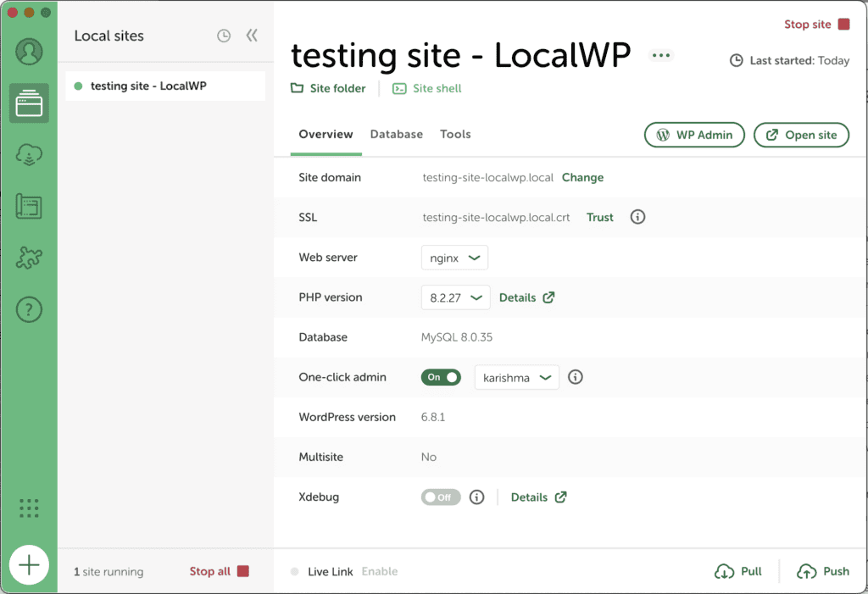Show SSL information icon
Screen dimensions: 868x594
pyautogui.click(x=637, y=217)
